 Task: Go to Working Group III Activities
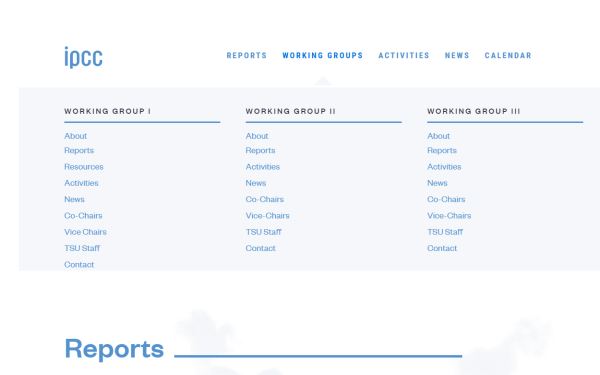(444, 167)
